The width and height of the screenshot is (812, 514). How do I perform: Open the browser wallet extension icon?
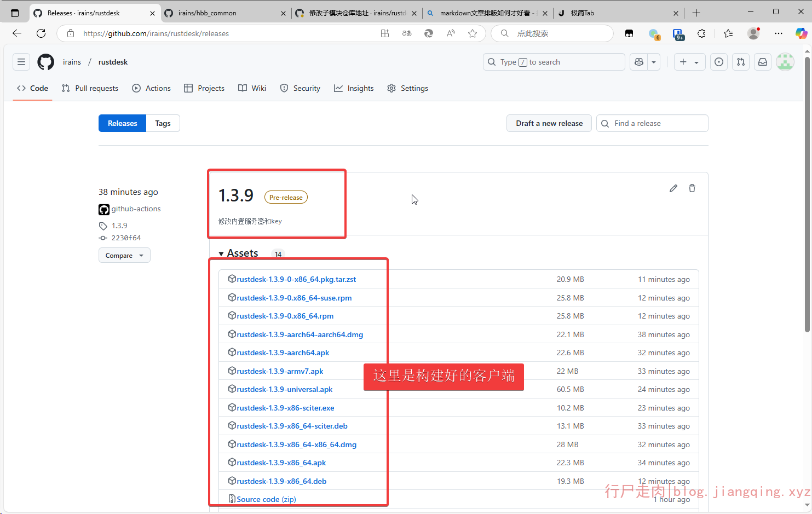tap(629, 33)
